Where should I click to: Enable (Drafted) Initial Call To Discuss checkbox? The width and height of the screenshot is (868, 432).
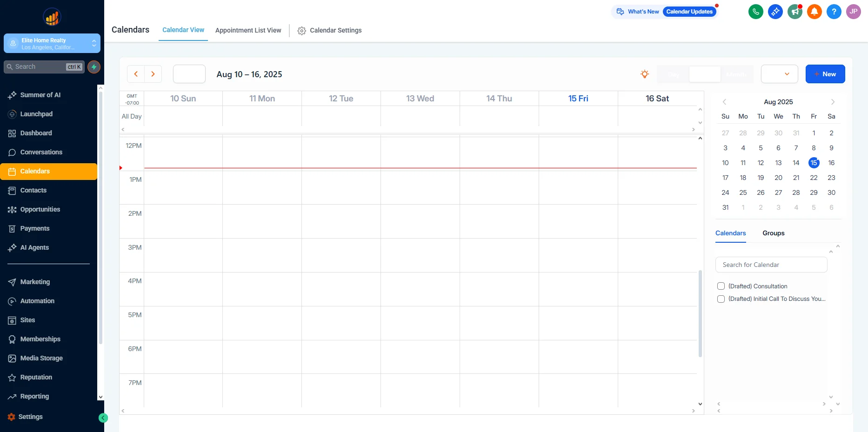[x=721, y=299]
